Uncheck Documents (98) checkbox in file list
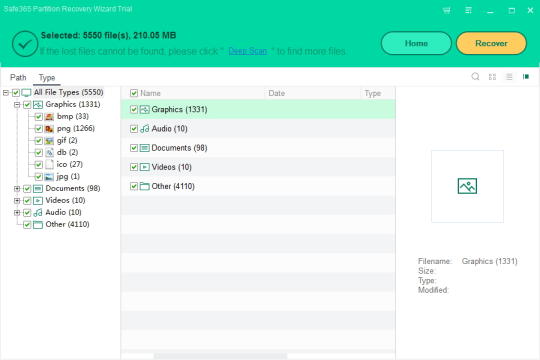Screen dimensions: 540x360 click(134, 148)
